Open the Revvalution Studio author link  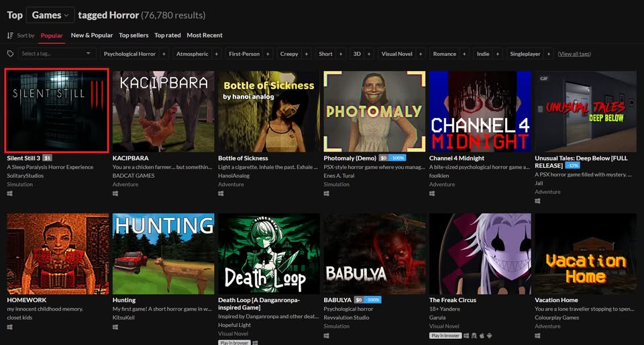pyautogui.click(x=346, y=317)
